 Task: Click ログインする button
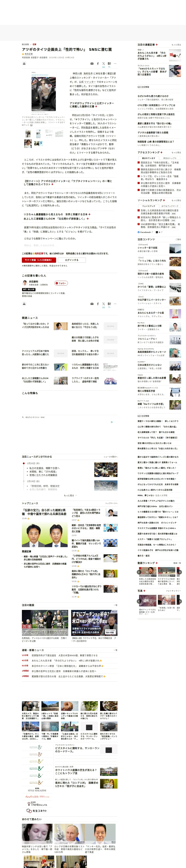72,260
